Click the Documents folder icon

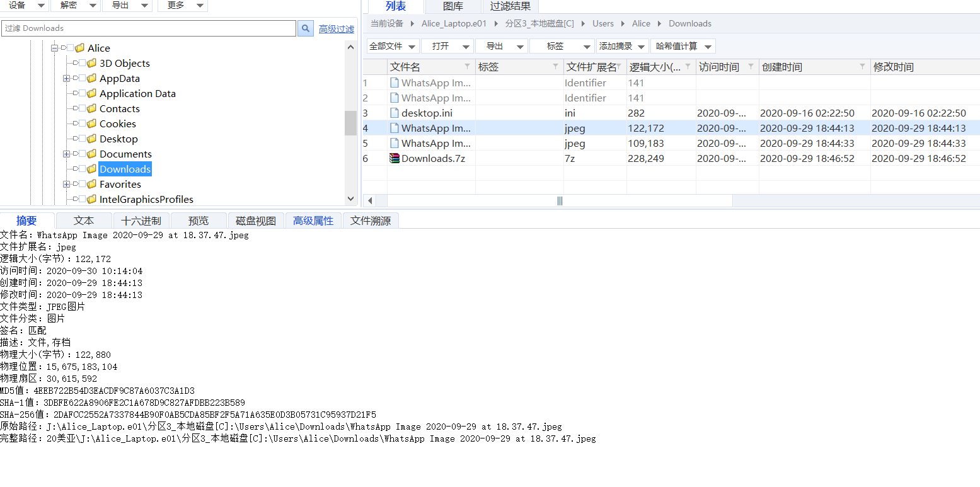(x=91, y=154)
